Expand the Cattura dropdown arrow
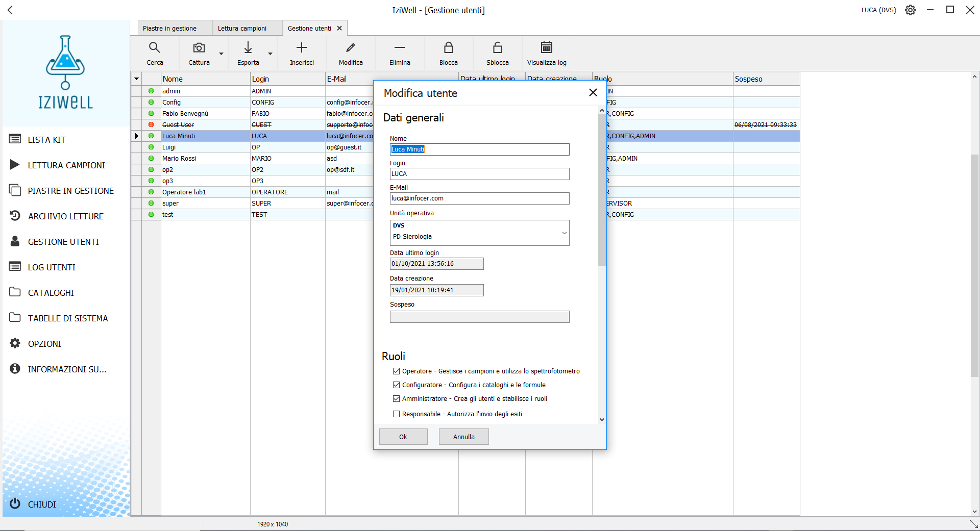The height and width of the screenshot is (531, 980). coord(221,54)
